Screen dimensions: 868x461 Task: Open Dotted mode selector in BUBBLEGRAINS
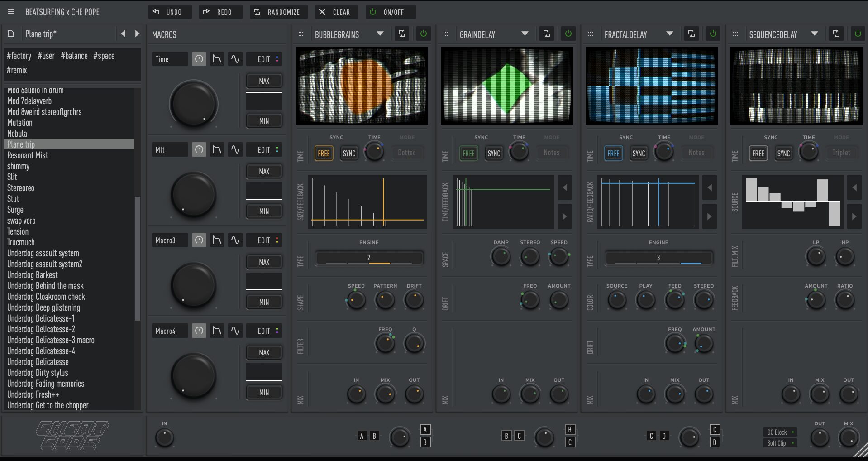click(407, 153)
